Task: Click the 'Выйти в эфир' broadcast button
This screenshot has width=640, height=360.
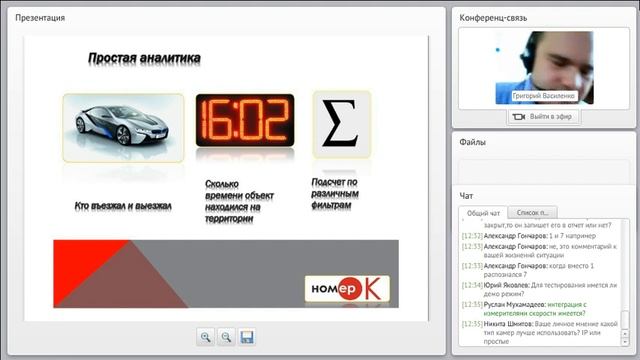Action: [x=543, y=117]
